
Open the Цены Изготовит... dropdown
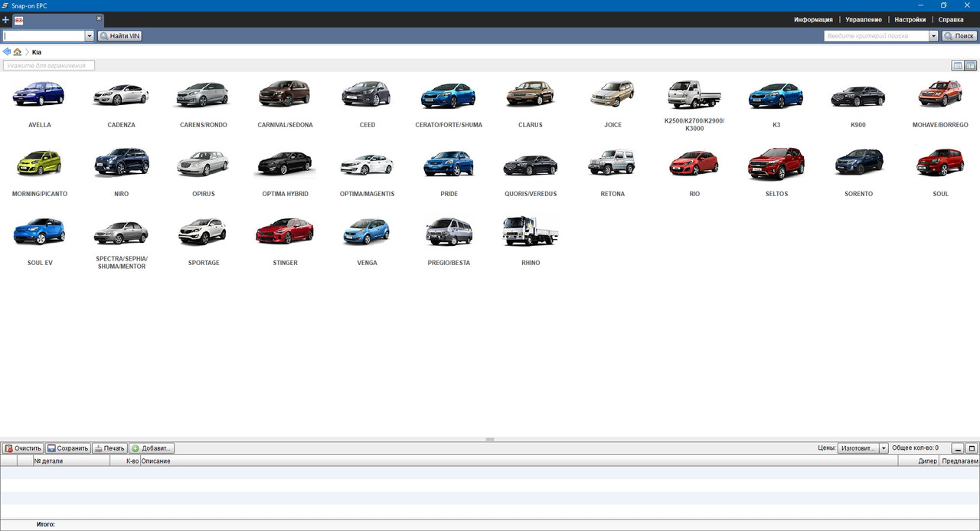click(863, 448)
